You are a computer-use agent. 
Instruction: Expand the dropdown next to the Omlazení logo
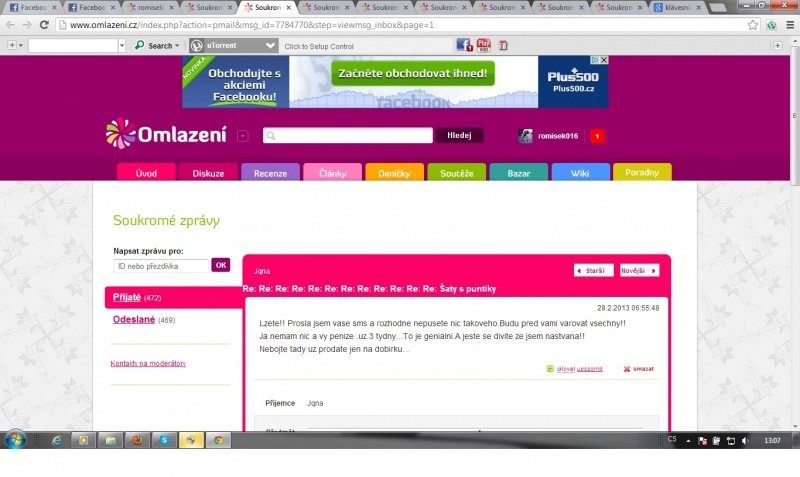click(x=242, y=136)
